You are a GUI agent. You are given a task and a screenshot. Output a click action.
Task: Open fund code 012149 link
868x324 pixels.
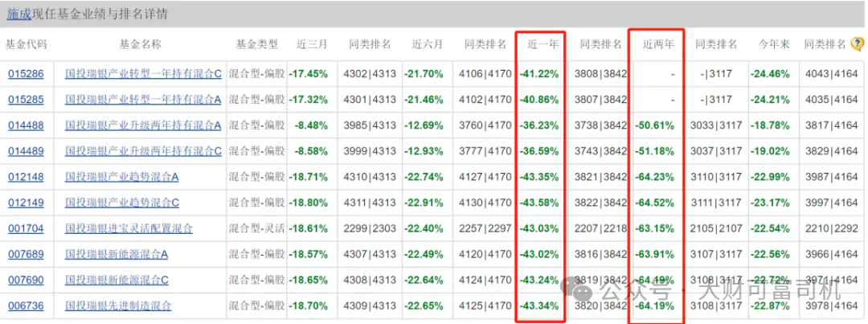[x=26, y=203]
